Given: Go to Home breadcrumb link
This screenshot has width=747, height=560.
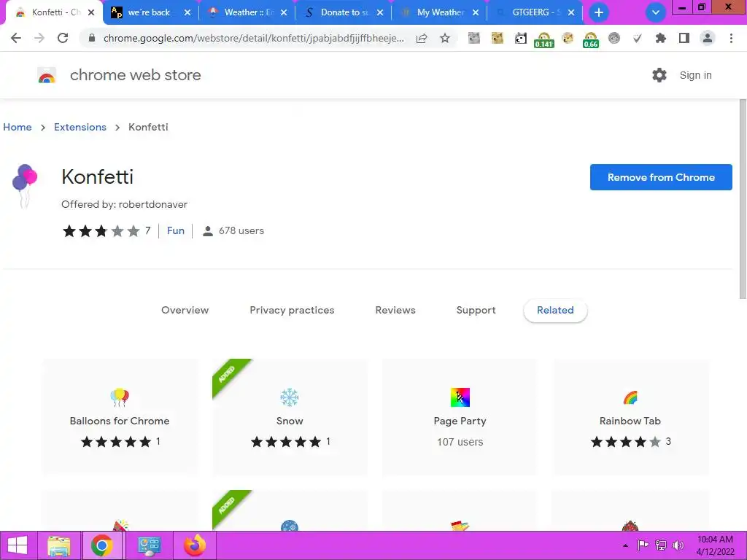Looking at the screenshot, I should coord(18,127).
